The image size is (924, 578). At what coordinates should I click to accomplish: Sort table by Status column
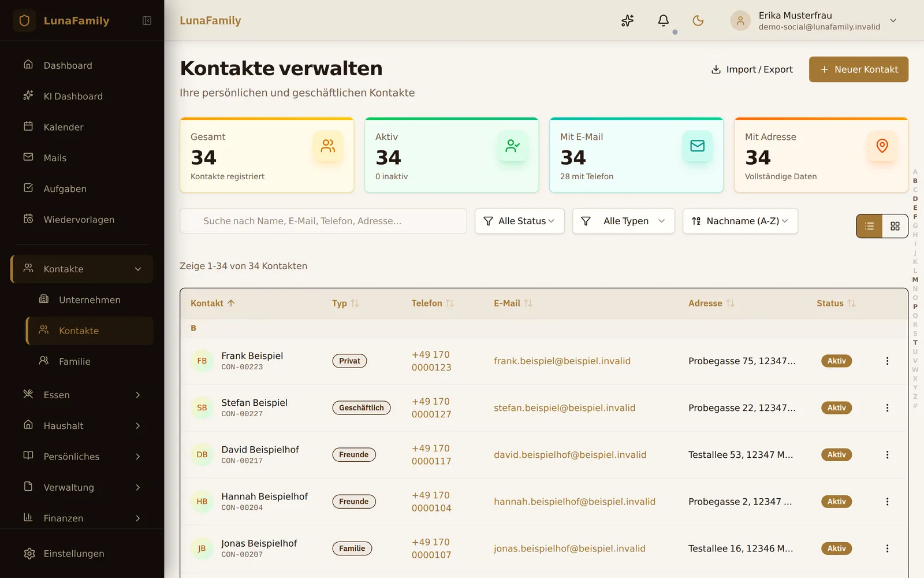click(836, 303)
